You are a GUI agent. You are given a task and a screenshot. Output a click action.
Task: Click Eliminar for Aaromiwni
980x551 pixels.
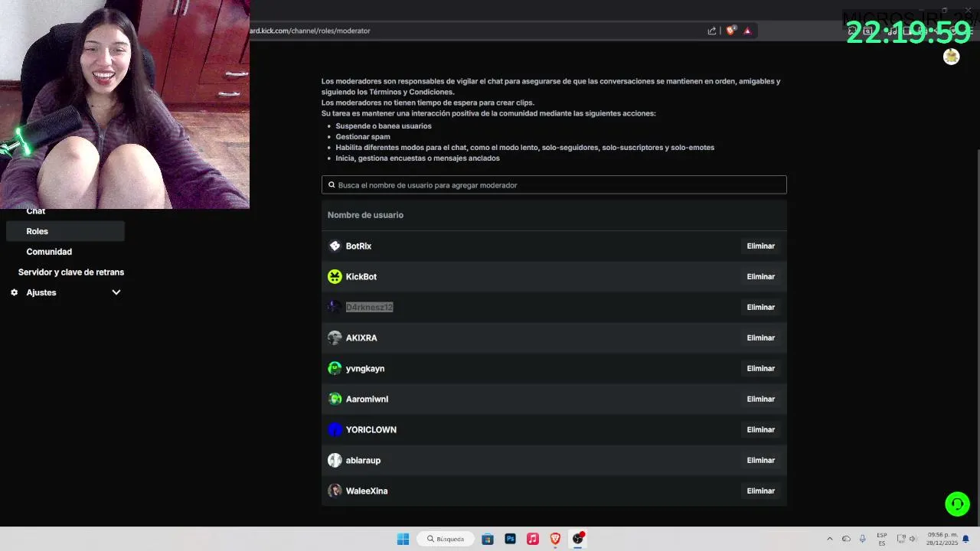coord(761,399)
